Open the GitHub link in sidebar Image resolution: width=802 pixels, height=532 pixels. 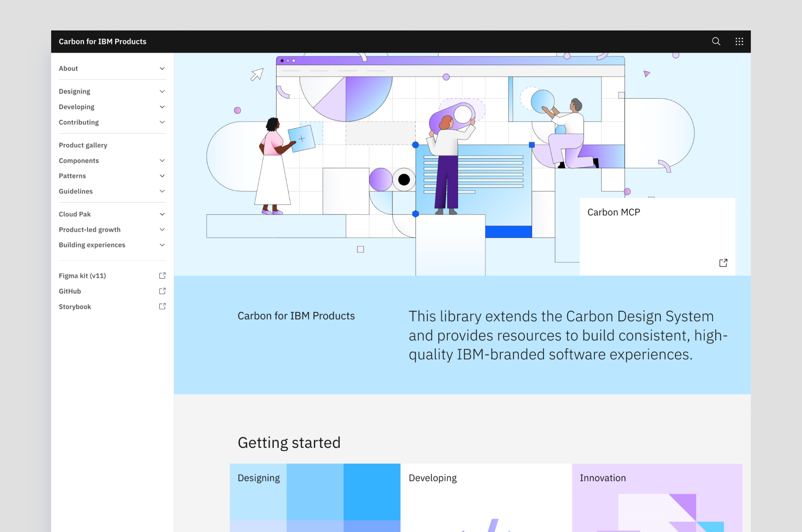click(x=112, y=291)
